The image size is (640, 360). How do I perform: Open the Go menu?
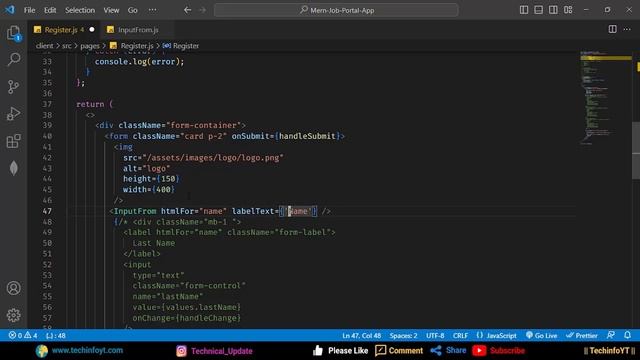(x=133, y=10)
